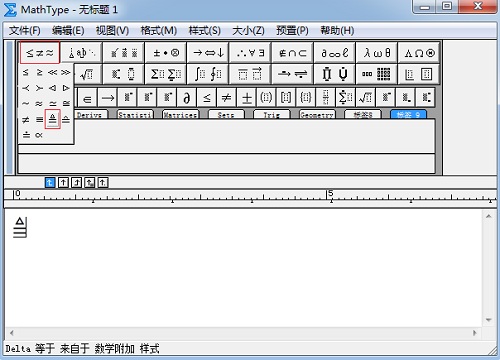
Task: Switch to the Matrices tab
Action: pyautogui.click(x=180, y=114)
